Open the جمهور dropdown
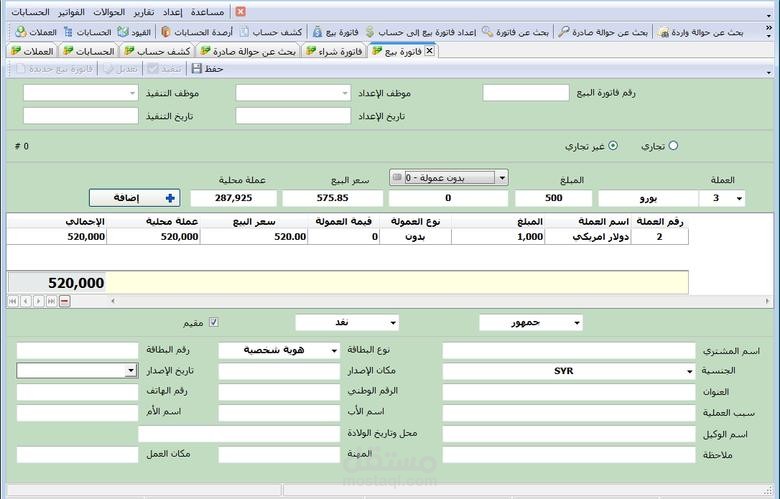 (577, 323)
